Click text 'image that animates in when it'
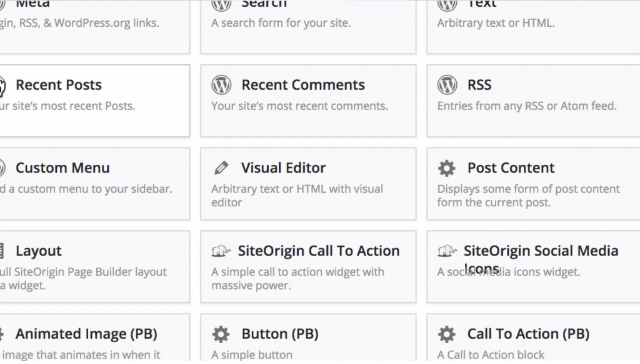640x364 pixels. click(x=81, y=355)
